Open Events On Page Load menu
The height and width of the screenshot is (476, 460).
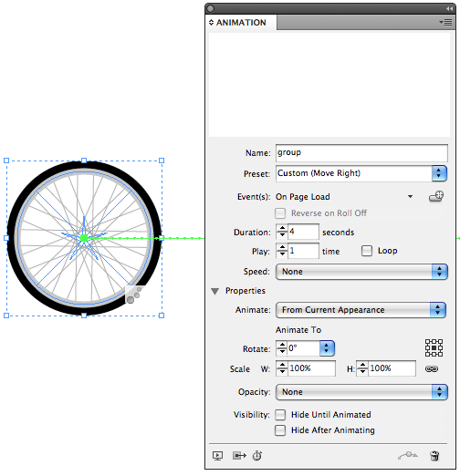click(344, 197)
